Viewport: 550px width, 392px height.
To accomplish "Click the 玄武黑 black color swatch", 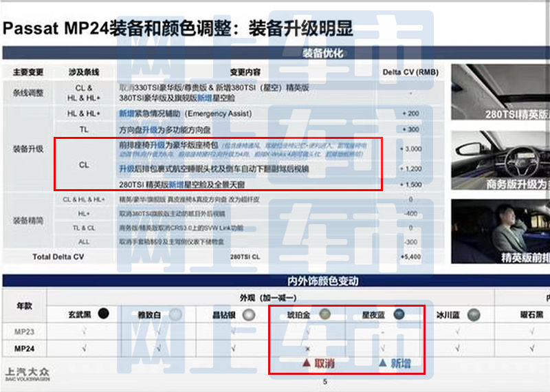I will point(104,314).
